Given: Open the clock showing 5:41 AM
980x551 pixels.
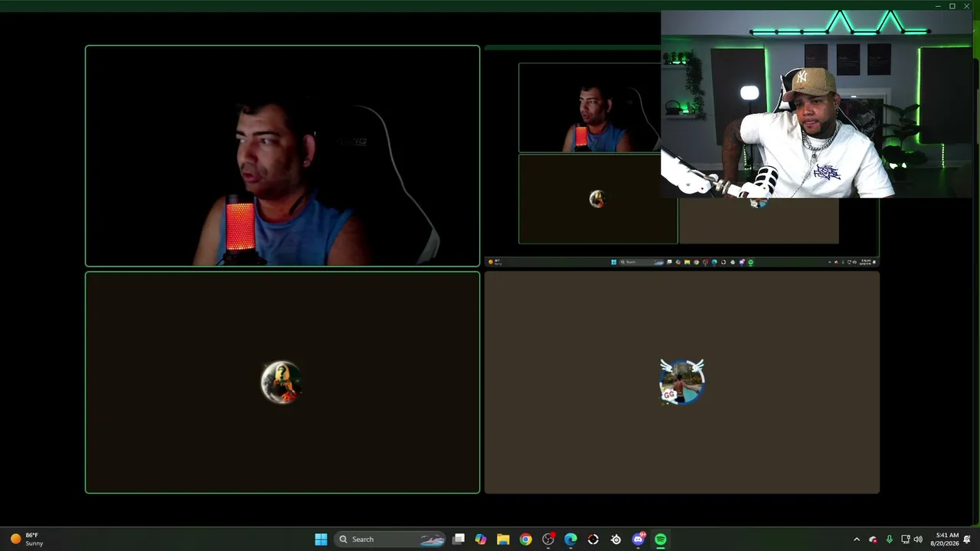Looking at the screenshot, I should (x=944, y=540).
